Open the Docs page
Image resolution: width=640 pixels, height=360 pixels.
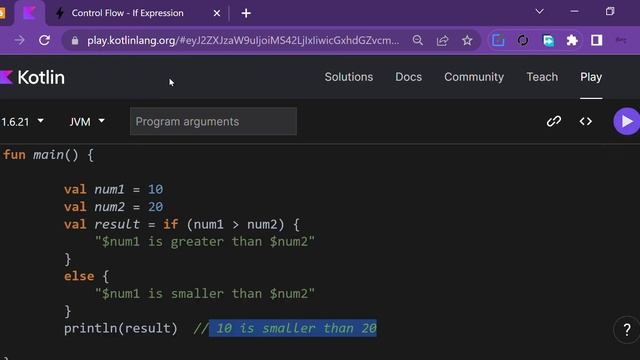tap(408, 77)
